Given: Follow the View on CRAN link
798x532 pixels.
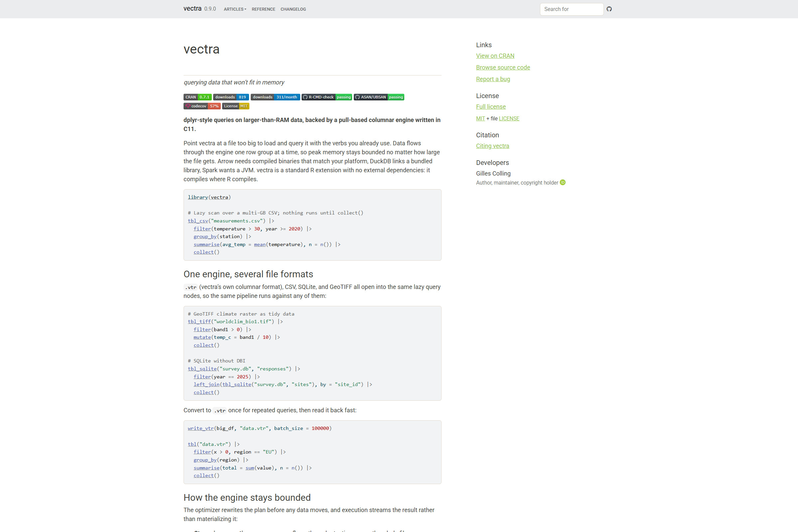Looking at the screenshot, I should tap(495, 56).
